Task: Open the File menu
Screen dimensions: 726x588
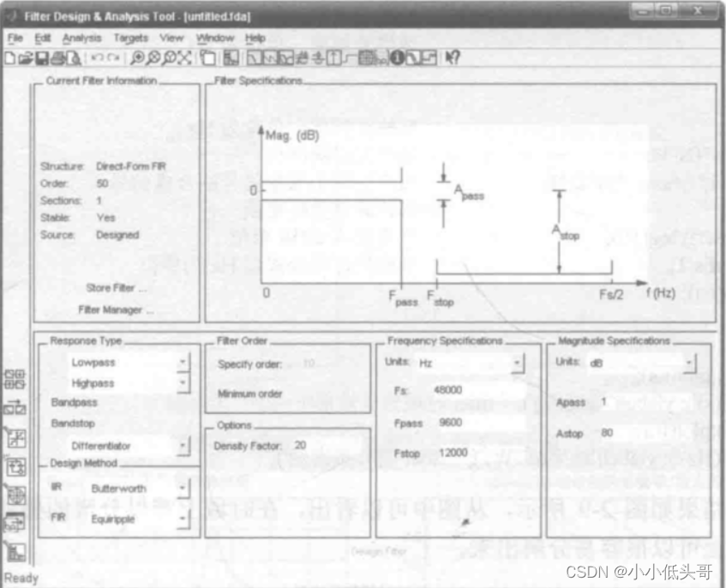Action: point(15,38)
